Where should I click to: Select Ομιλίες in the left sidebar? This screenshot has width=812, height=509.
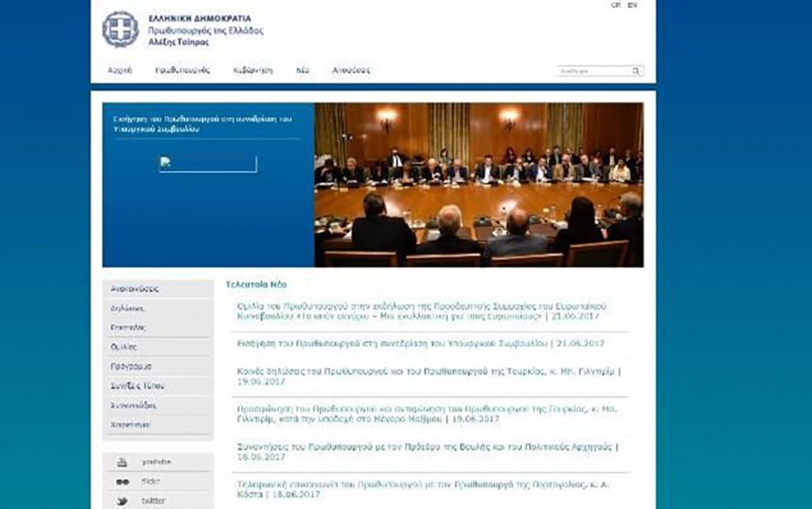[x=124, y=347]
